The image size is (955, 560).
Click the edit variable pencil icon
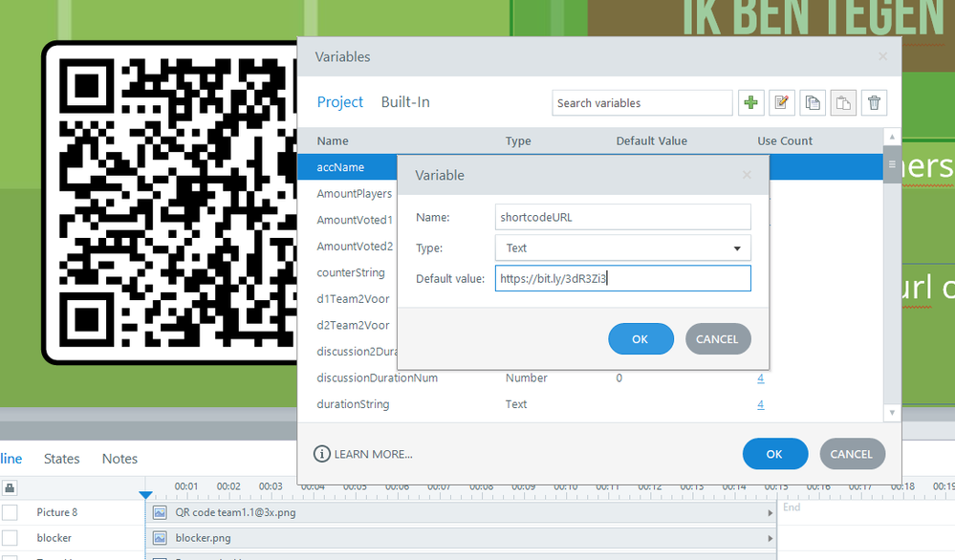coord(781,103)
